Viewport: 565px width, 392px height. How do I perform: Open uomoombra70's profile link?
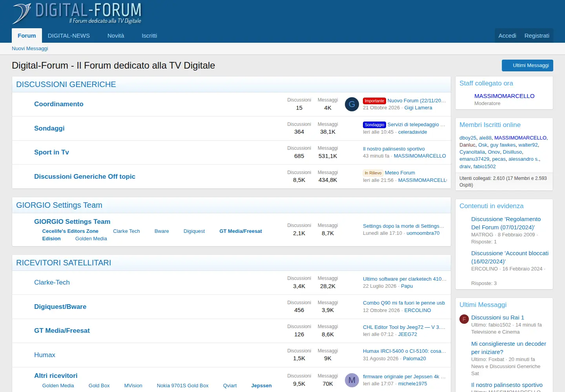tap(423, 233)
